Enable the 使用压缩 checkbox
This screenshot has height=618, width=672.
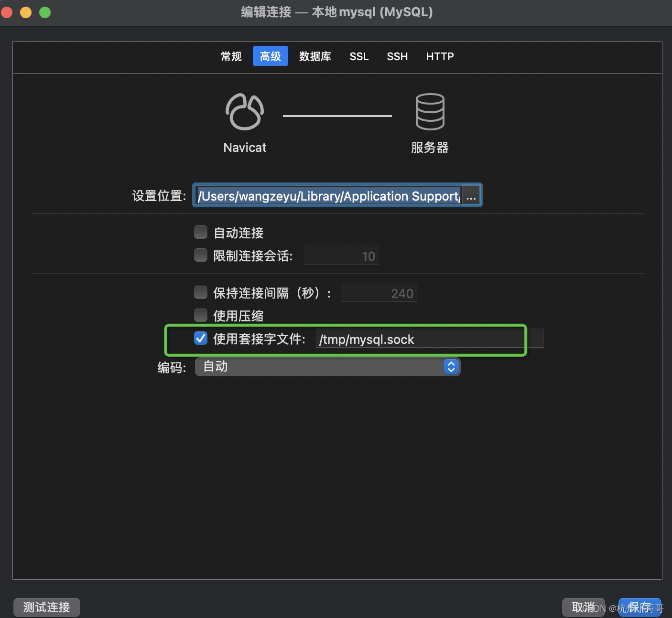pos(200,315)
